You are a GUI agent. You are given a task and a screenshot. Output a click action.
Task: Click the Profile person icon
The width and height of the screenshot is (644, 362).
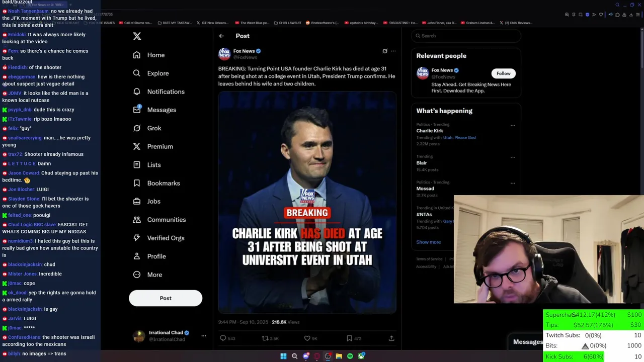tap(137, 256)
